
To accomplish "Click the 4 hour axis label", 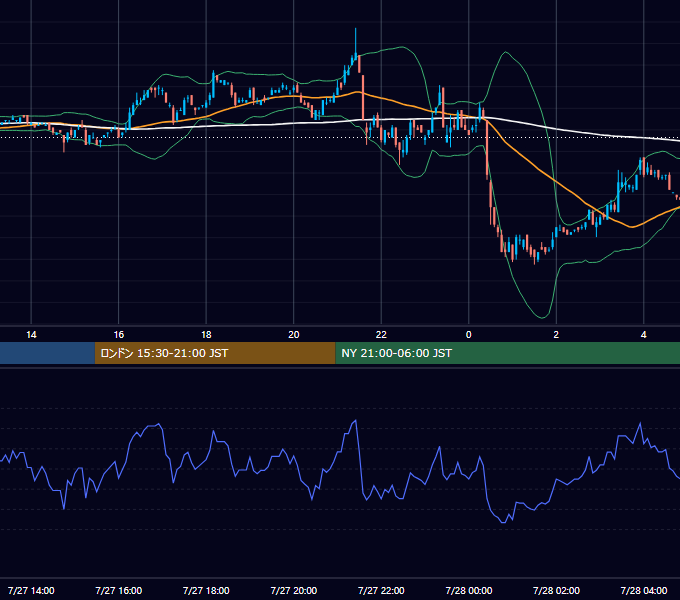I will (x=644, y=335).
